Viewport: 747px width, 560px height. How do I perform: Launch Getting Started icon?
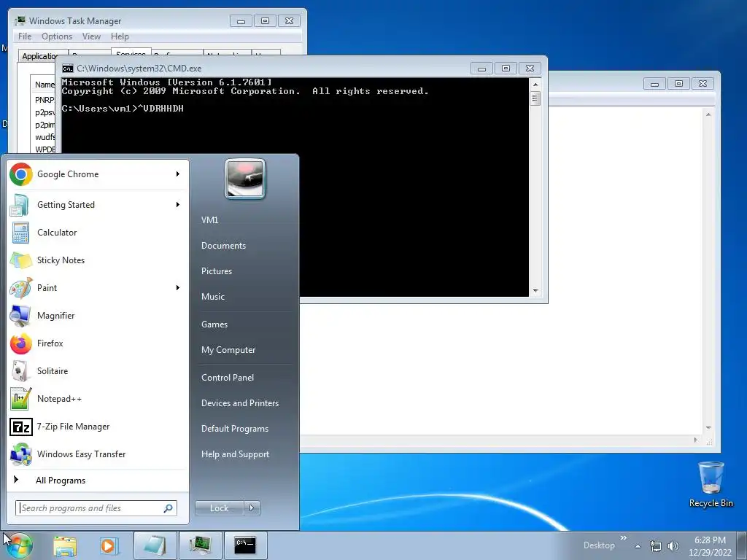pos(20,205)
